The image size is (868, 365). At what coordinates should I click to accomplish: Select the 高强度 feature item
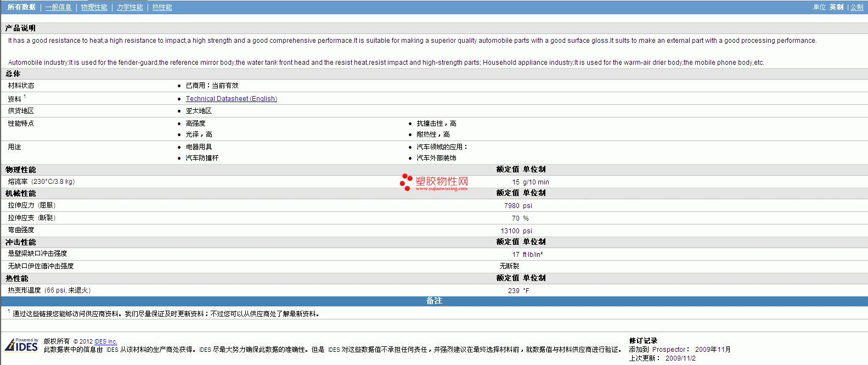point(195,123)
